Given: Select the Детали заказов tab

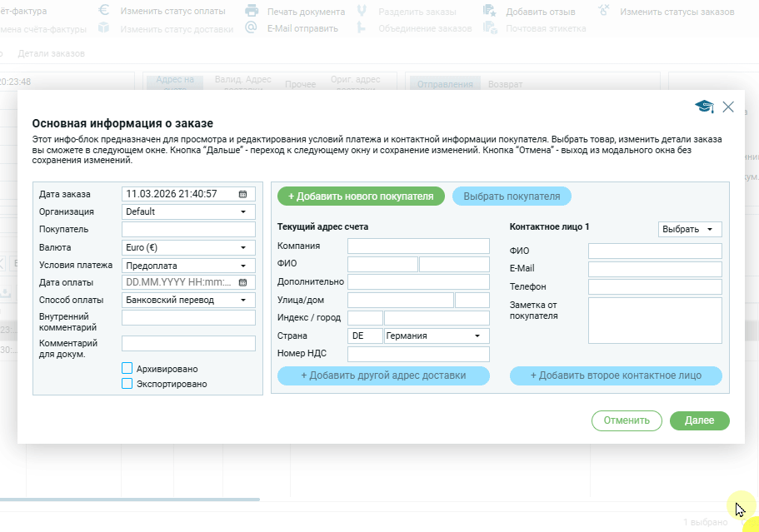Looking at the screenshot, I should click(x=51, y=53).
